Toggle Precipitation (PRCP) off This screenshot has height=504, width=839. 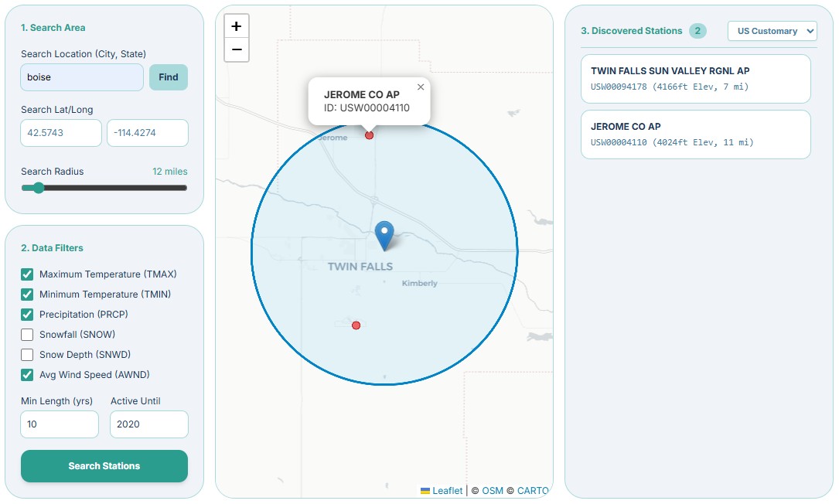[x=27, y=314]
